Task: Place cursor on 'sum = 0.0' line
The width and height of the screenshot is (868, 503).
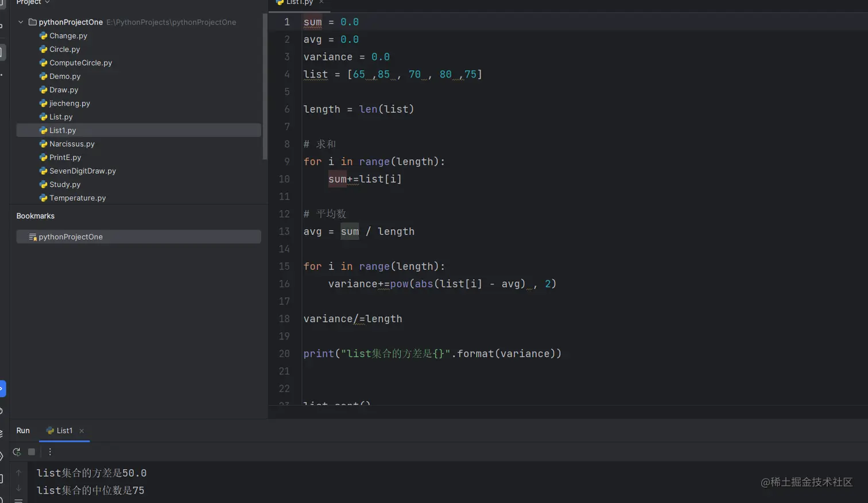Action: coord(331,22)
